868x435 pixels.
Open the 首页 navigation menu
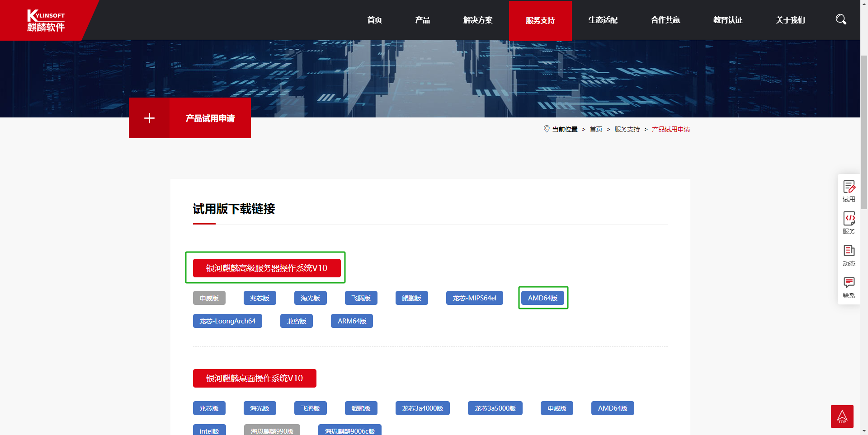click(374, 20)
